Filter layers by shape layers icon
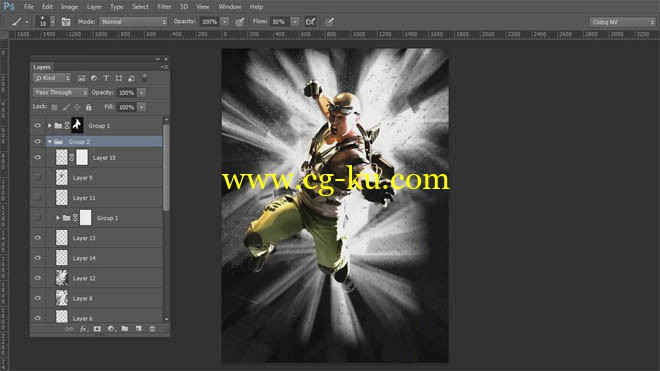The height and width of the screenshot is (371, 660). tap(119, 78)
